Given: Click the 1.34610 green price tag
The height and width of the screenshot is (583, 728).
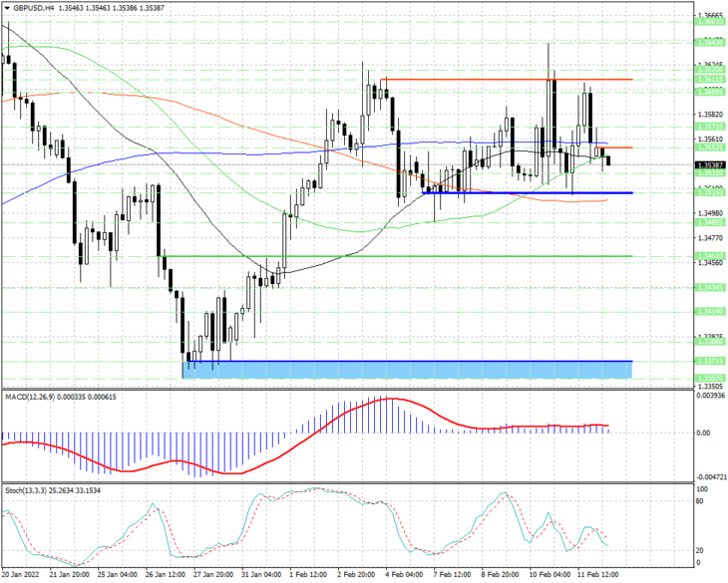Looking at the screenshot, I should click(710, 256).
